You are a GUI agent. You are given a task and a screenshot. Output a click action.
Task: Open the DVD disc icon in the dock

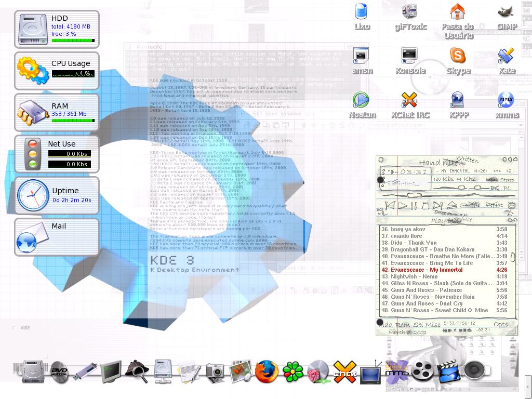pyautogui.click(x=59, y=372)
